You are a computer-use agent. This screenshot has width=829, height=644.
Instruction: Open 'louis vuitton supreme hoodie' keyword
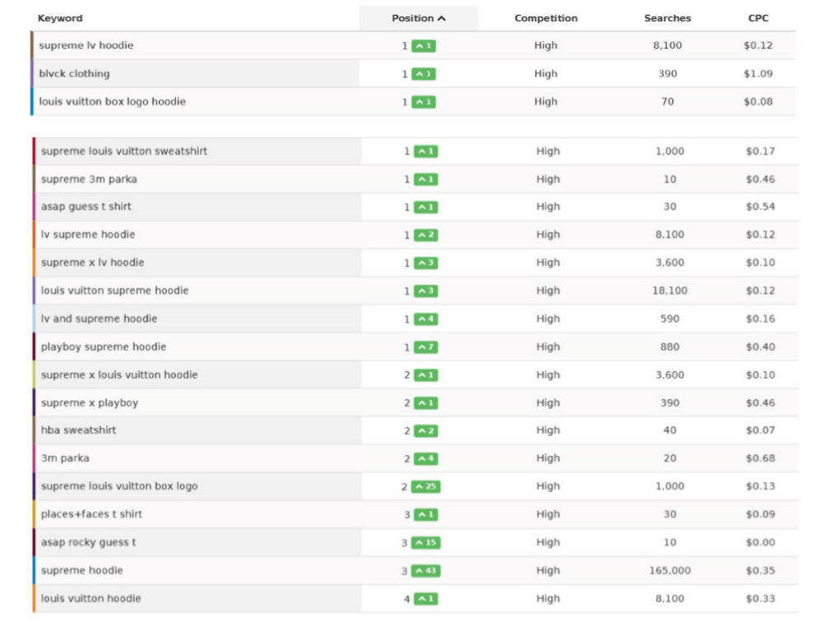click(115, 291)
